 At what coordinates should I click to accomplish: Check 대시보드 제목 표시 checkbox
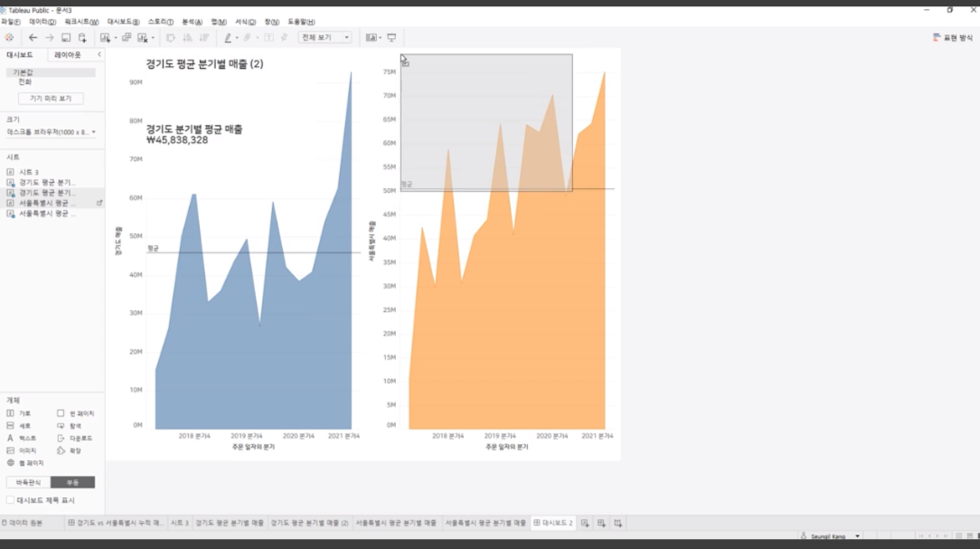click(10, 500)
